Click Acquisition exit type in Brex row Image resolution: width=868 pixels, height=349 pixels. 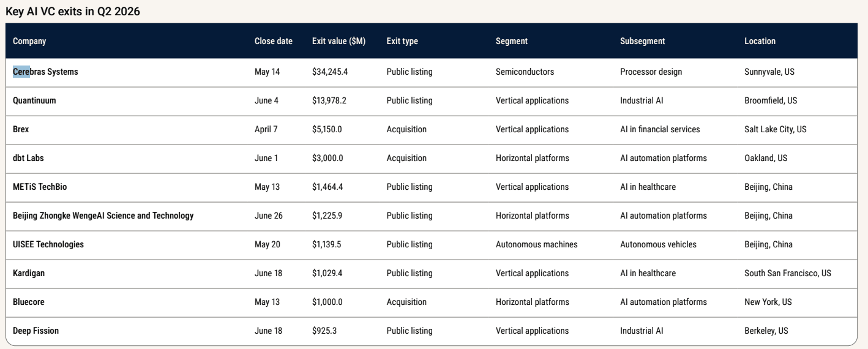pyautogui.click(x=406, y=129)
